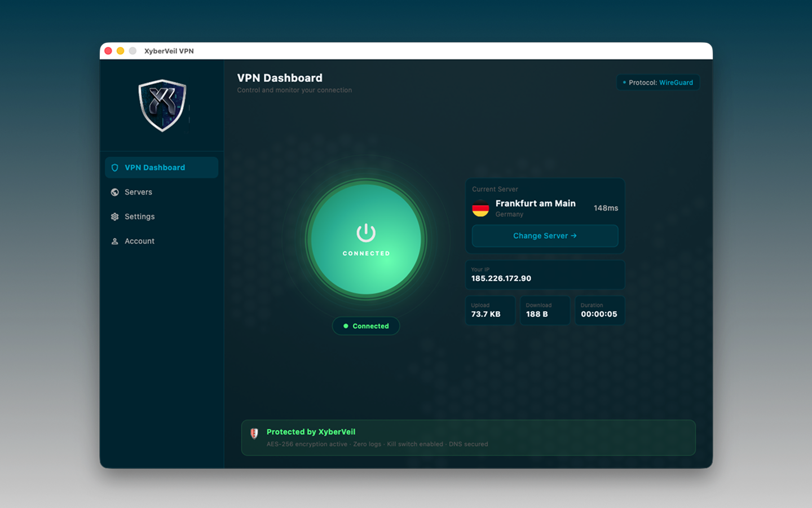Click the shield icon beside VPN Dashboard
Screen dimensions: 812x508
point(115,168)
